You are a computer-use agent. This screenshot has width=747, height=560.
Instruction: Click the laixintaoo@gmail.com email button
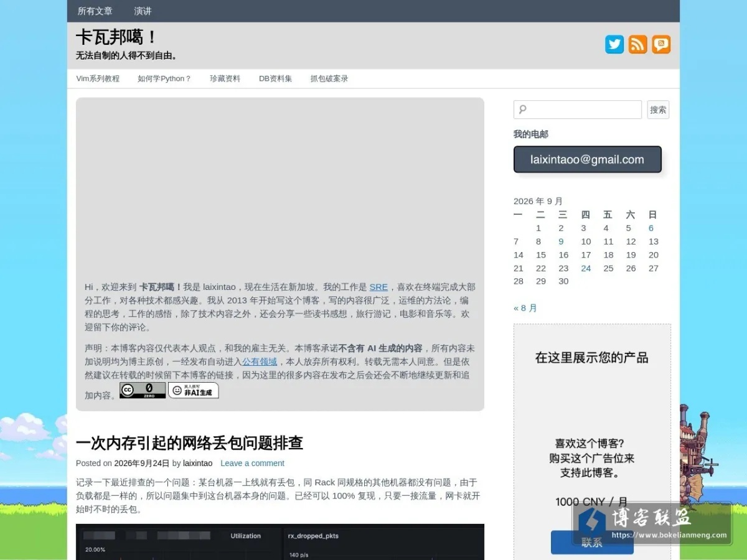click(x=587, y=159)
